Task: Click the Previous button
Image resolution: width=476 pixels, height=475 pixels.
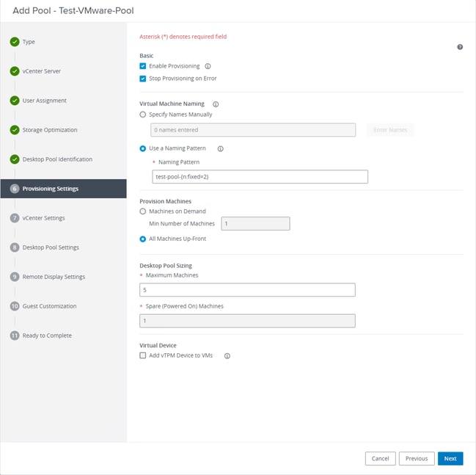Action: click(x=417, y=458)
